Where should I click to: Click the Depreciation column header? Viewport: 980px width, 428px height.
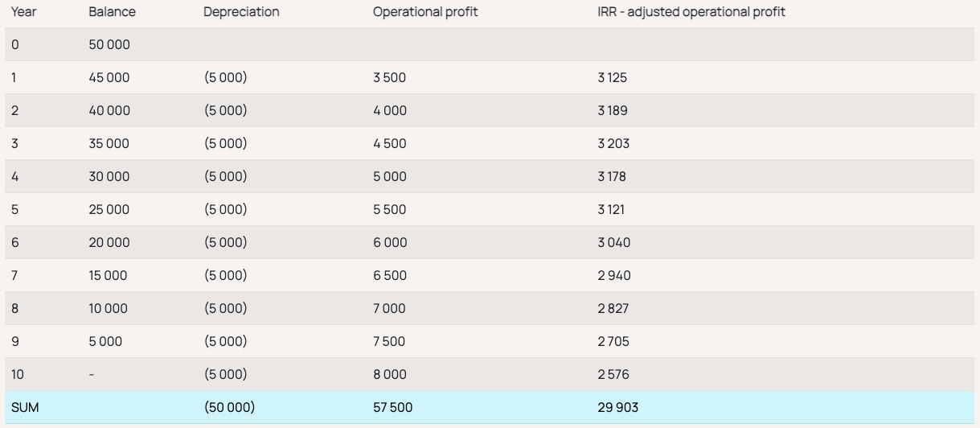(241, 13)
